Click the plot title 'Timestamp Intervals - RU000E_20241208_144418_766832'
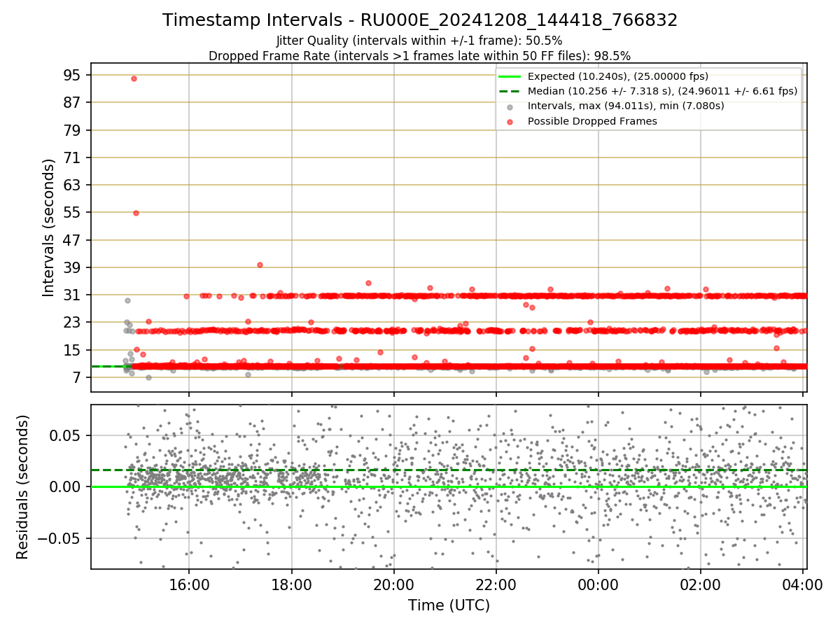 pos(420,20)
